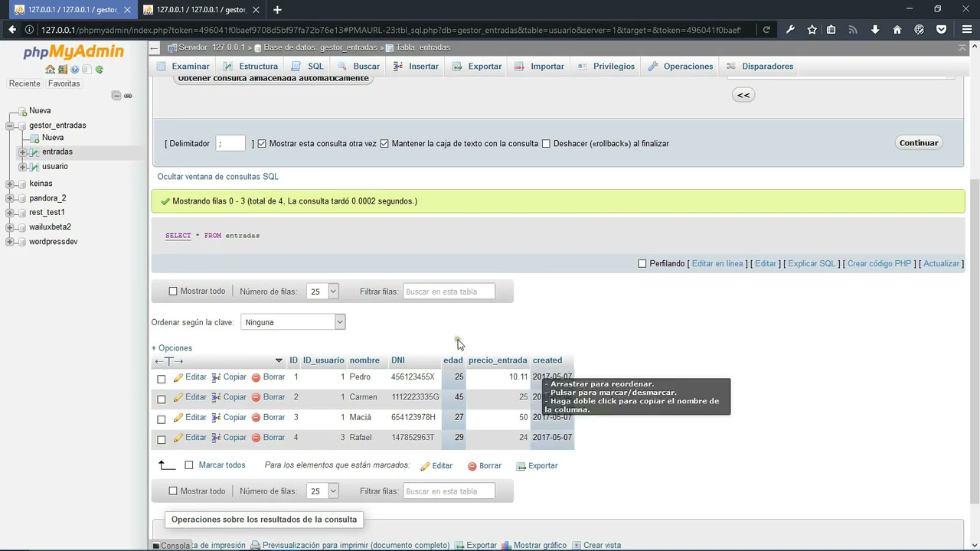980x551 pixels.
Task: Bookmark this page with the star icon
Action: click(x=812, y=30)
